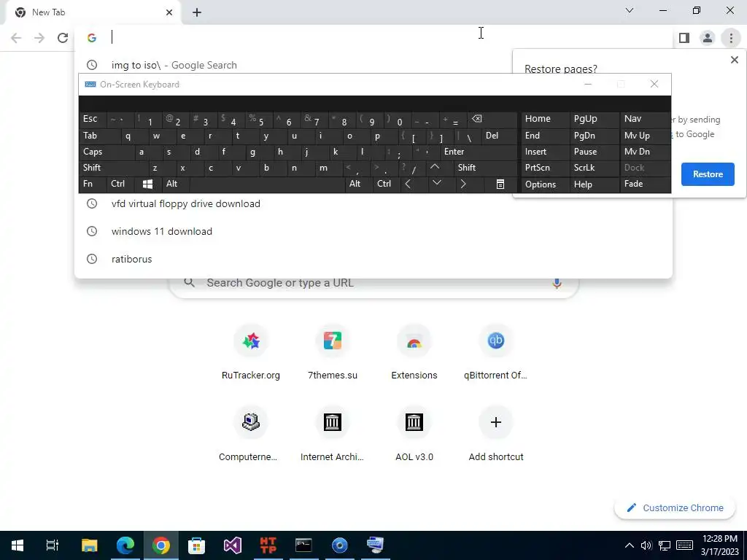Click the Enter key on On-Screen Keyboard
Screen dimensions: 747x560
pyautogui.click(x=479, y=152)
